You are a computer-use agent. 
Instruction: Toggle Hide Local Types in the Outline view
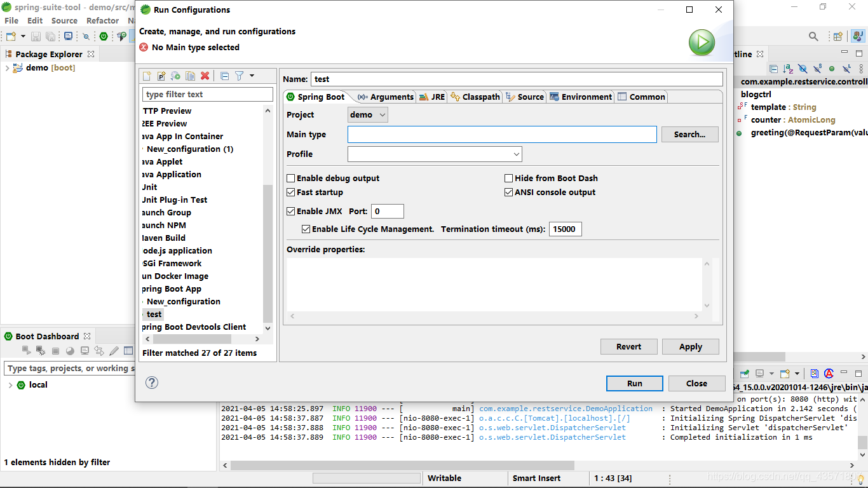pos(846,69)
